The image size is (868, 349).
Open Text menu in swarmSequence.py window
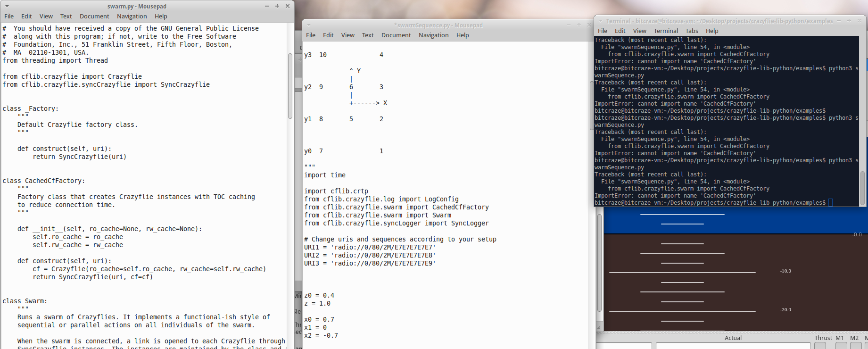point(368,35)
